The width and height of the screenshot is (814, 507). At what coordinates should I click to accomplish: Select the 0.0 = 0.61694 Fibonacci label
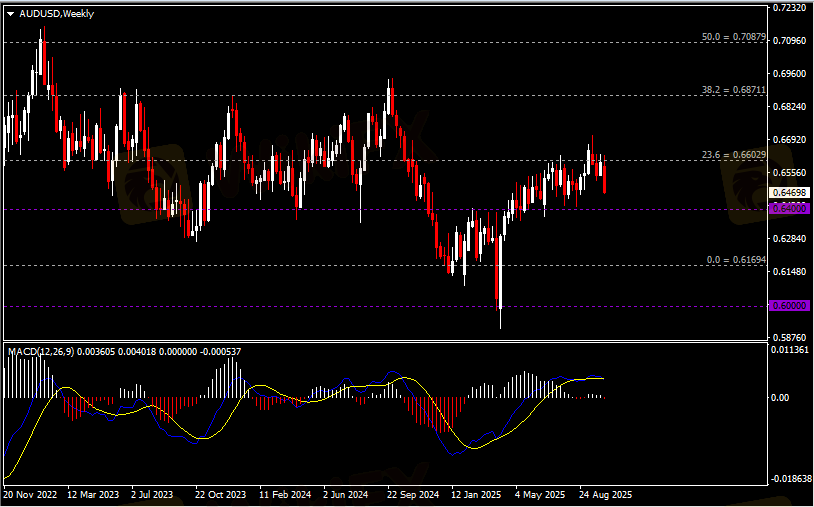[735, 260]
